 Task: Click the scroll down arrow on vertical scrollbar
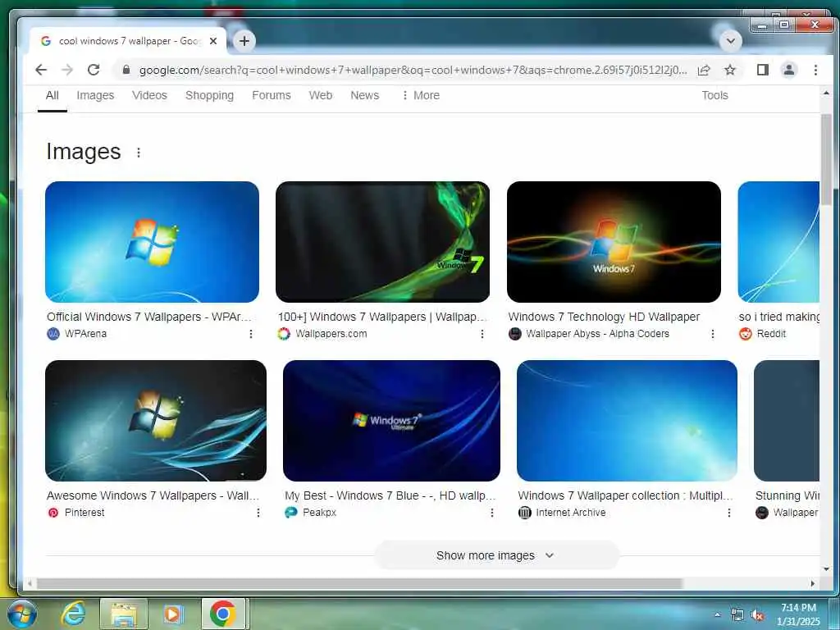[x=825, y=569]
